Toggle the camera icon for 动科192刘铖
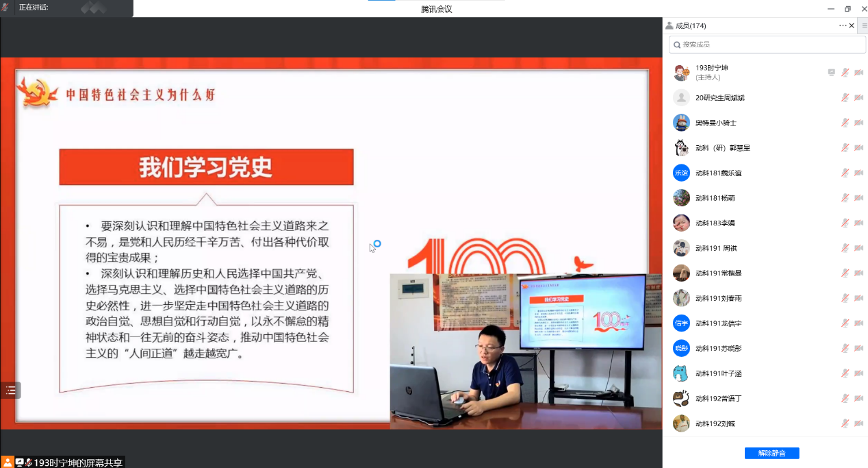This screenshot has height=468, width=868. (x=858, y=423)
